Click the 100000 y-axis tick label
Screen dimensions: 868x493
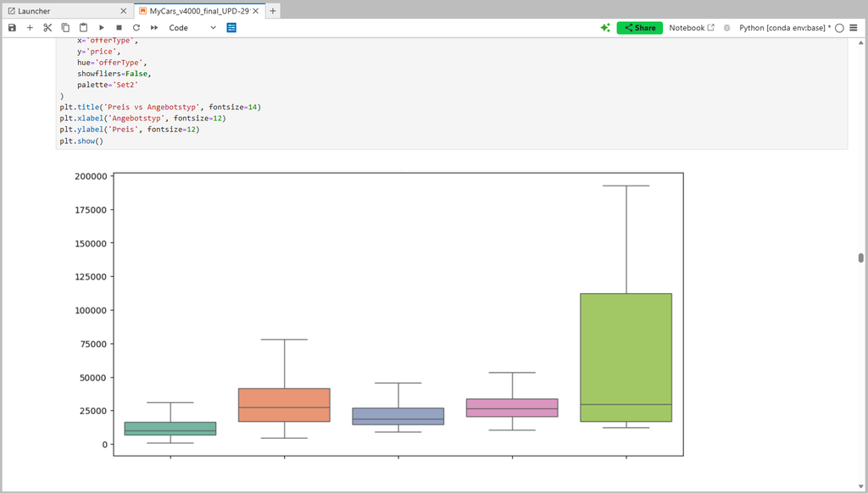(x=91, y=310)
